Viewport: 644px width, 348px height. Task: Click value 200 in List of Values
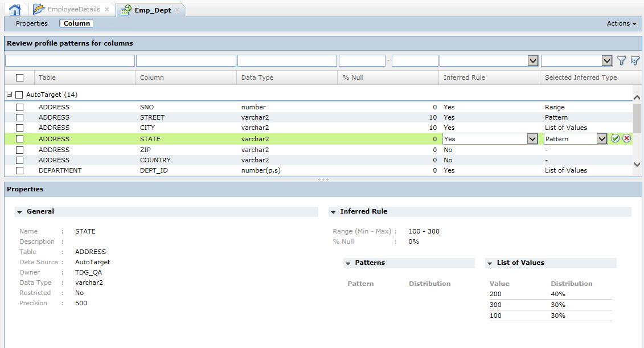[495, 294]
